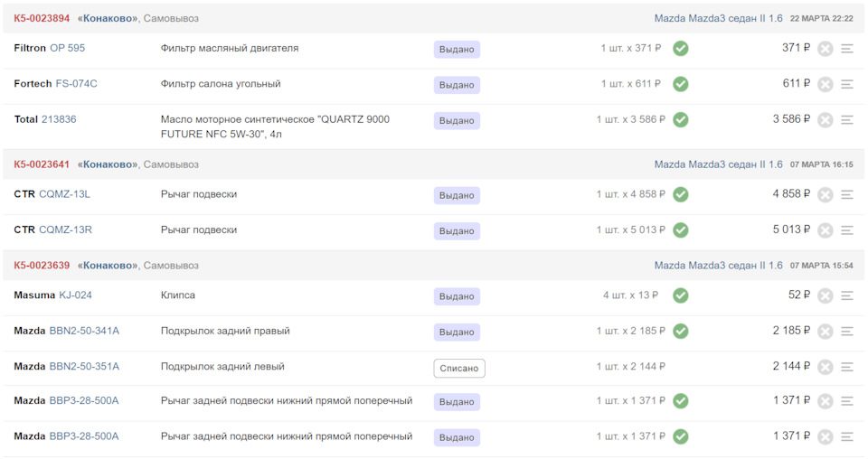
Task: Expand the row menu for Mazda BBN2-50-351A
Action: point(847,367)
